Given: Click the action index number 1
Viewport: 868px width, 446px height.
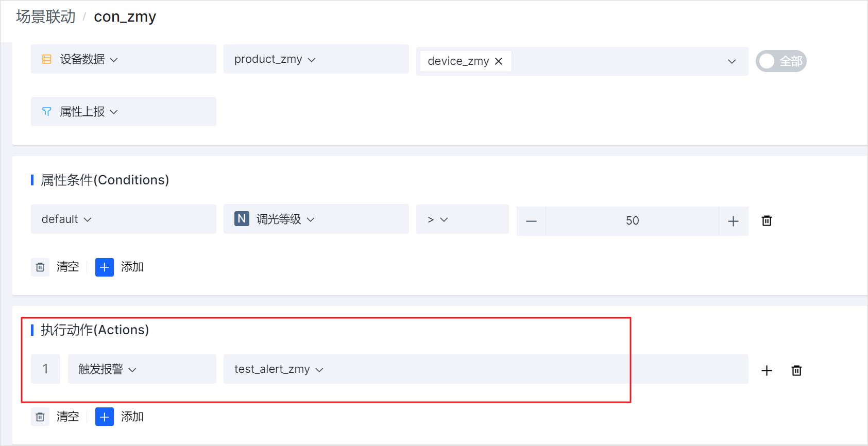Looking at the screenshot, I should pyautogui.click(x=45, y=369).
